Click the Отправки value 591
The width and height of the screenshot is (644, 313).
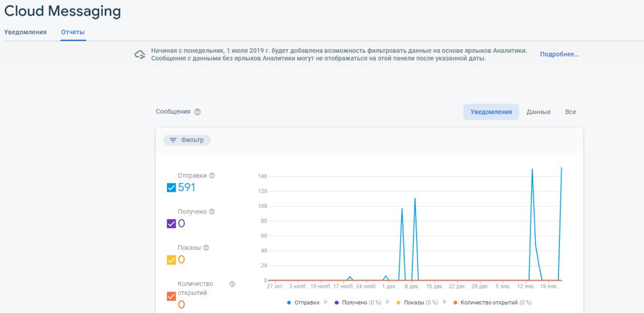point(186,188)
